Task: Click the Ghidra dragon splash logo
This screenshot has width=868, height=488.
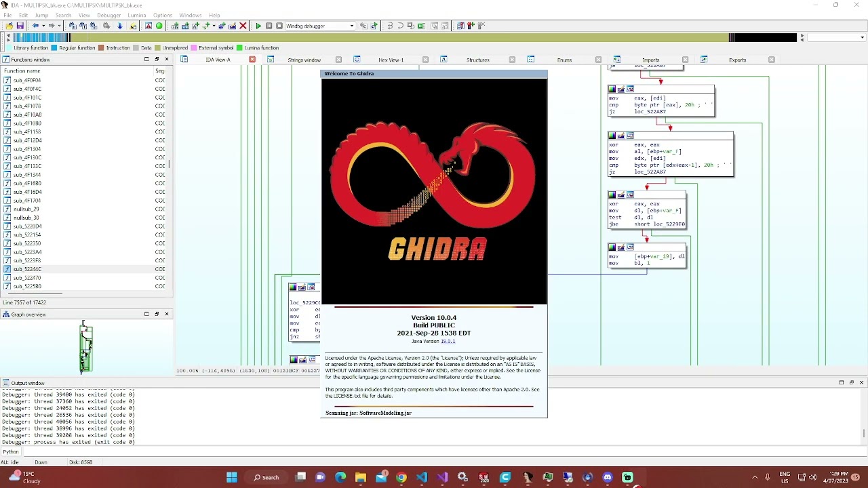Action: [x=434, y=192]
